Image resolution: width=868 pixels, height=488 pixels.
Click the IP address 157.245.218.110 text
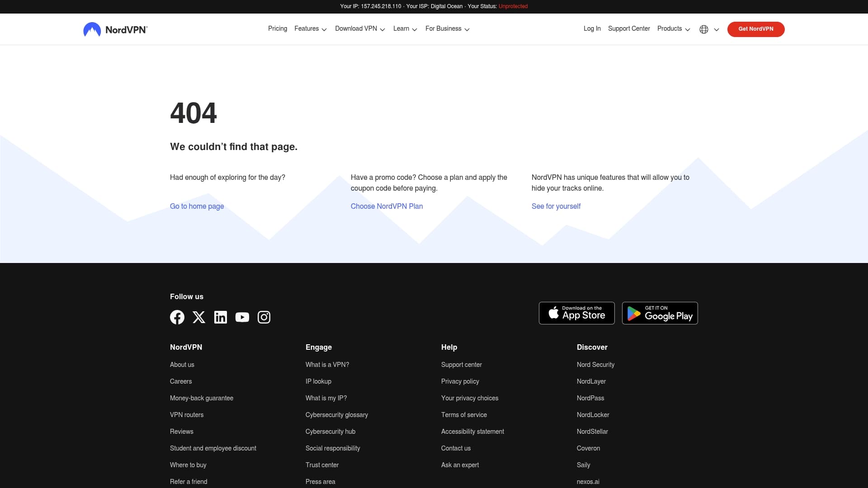pyautogui.click(x=381, y=6)
